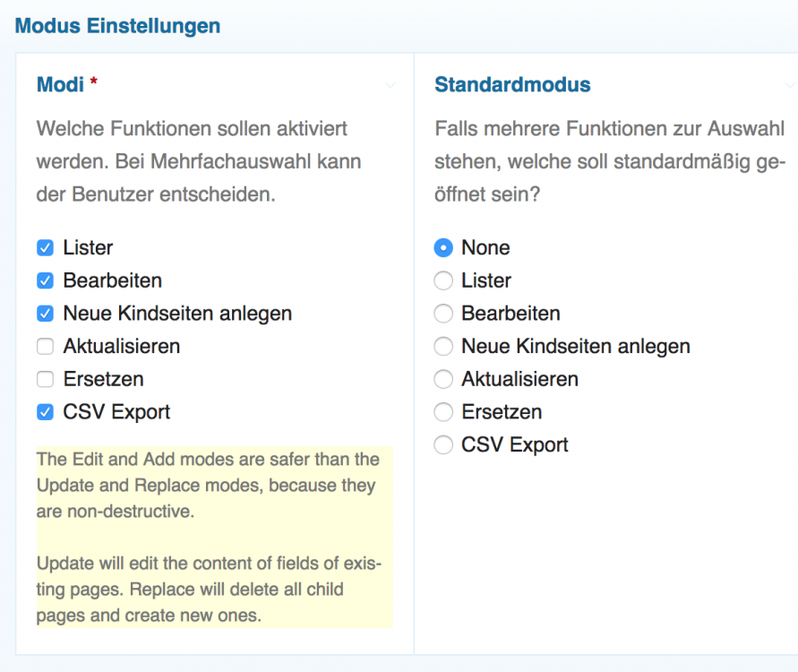Click the Standardmodus header label

click(512, 85)
